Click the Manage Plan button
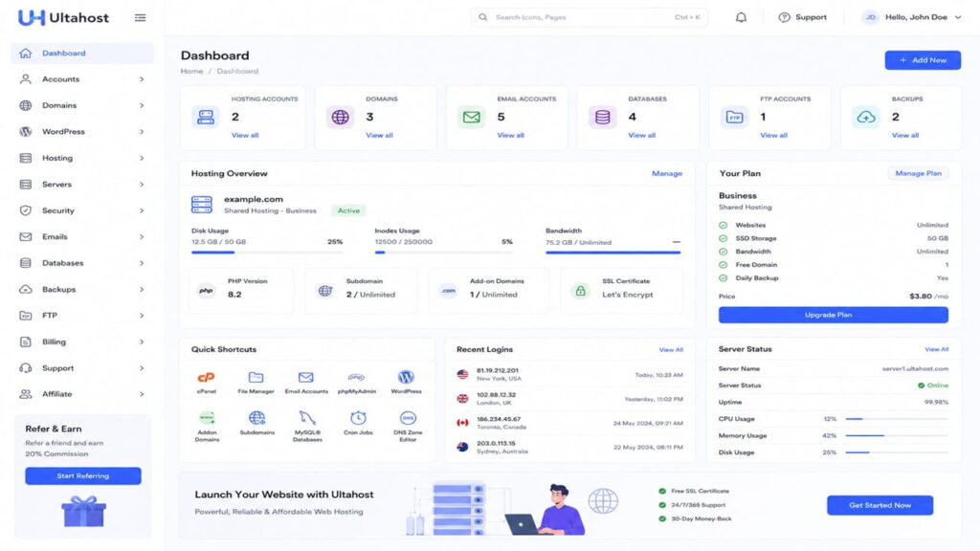 tap(918, 173)
